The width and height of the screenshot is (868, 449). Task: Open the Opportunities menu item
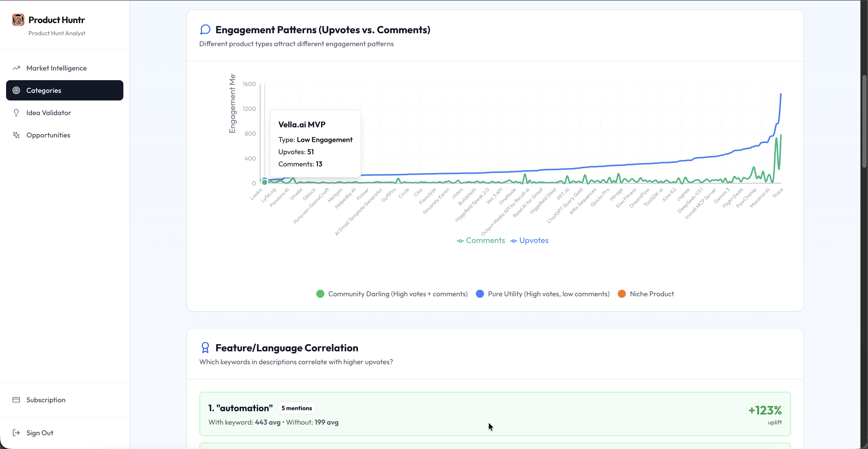(48, 135)
